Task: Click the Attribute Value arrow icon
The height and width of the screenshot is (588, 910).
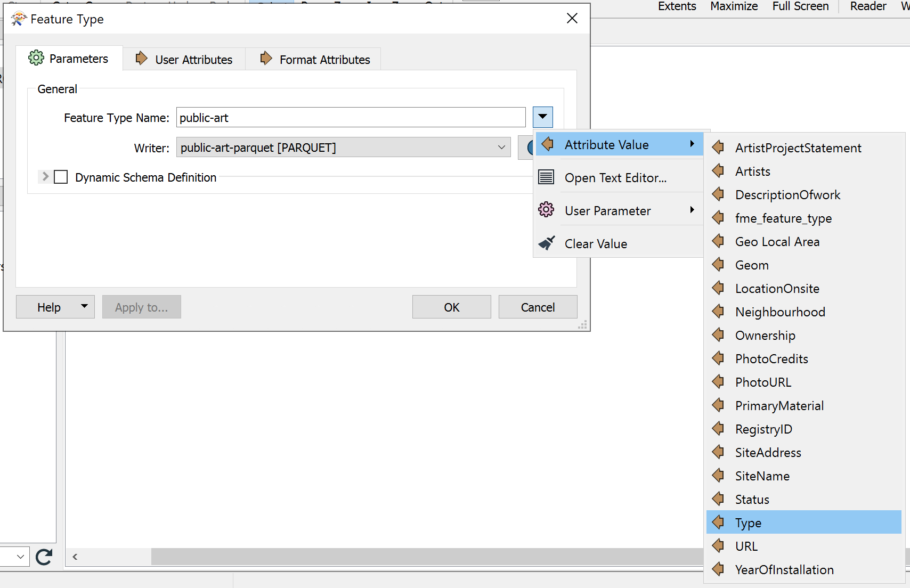Action: (547, 144)
